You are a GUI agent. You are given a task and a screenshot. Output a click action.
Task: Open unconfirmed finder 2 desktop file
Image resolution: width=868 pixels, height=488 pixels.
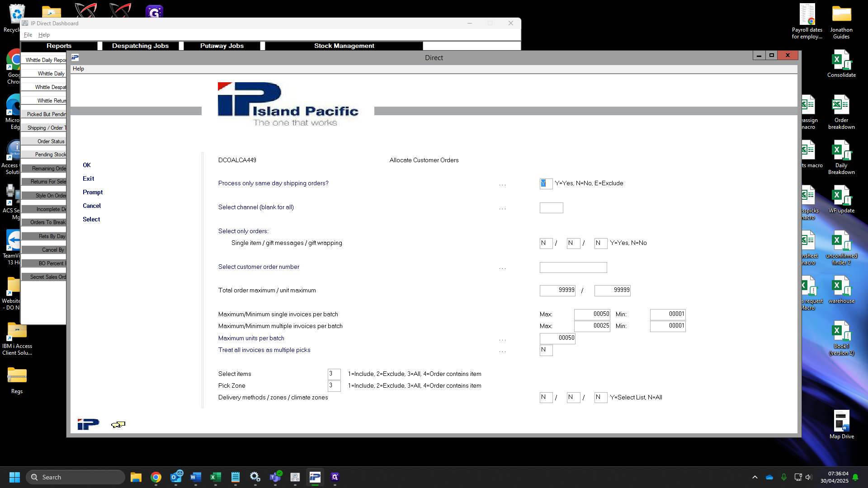point(841,248)
